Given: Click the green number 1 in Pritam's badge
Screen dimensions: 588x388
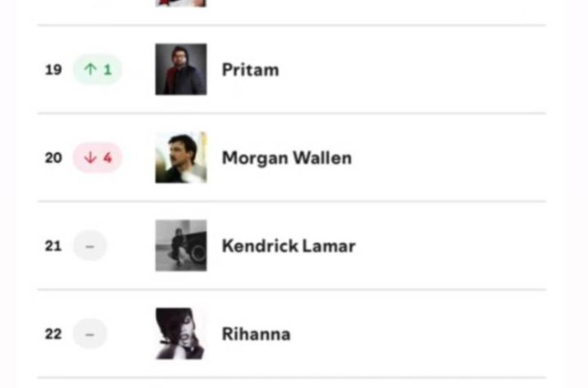Looking at the screenshot, I should [108, 70].
